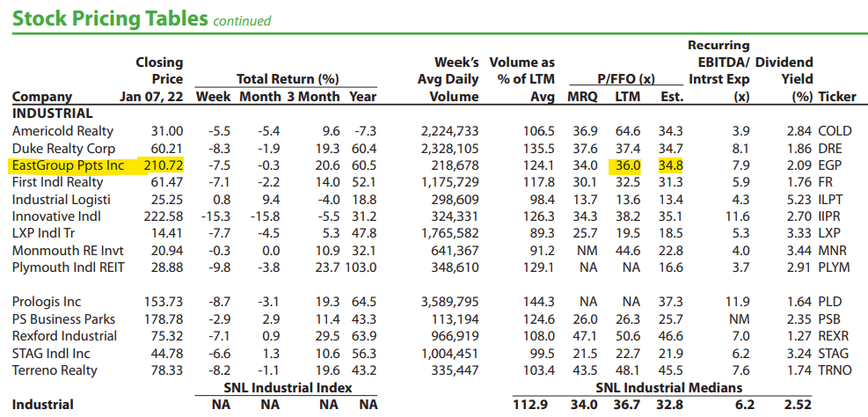
Task: Select highlighted LTM value 36.0
Action: [628, 165]
